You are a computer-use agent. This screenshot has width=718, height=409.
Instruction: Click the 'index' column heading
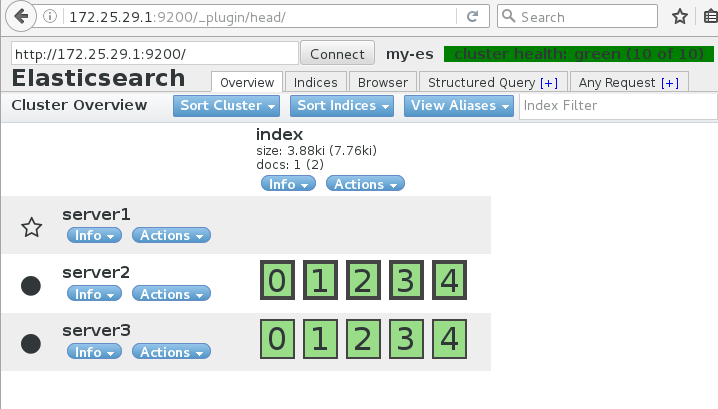[279, 134]
